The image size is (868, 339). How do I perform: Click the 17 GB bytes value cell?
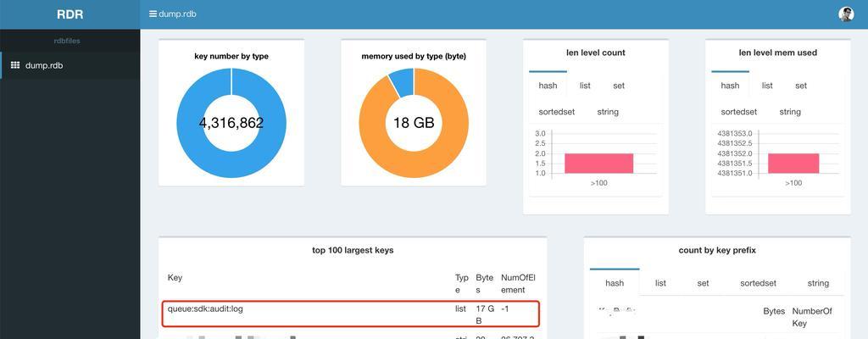click(484, 314)
